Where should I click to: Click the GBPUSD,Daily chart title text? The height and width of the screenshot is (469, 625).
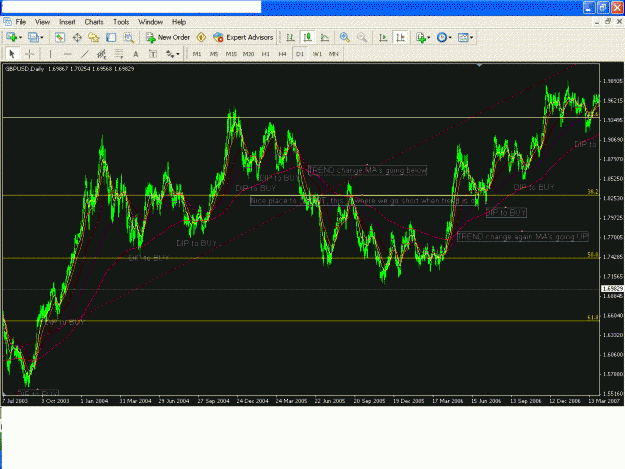coord(24,69)
